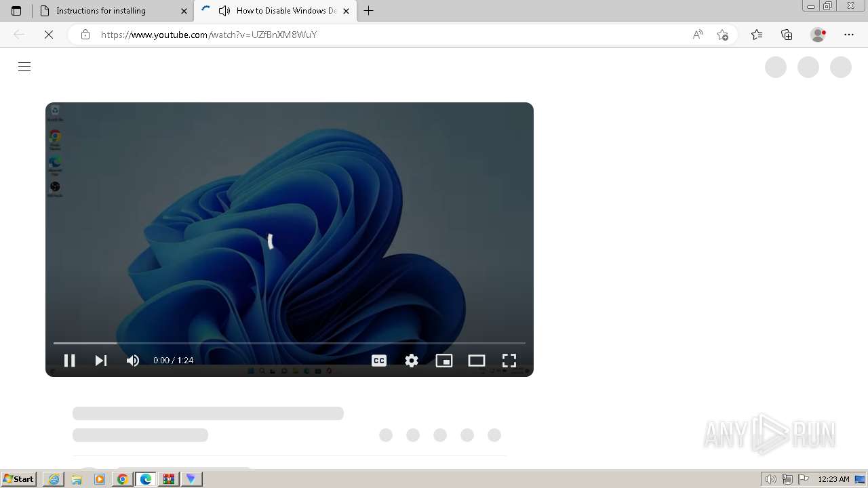
Task: Open media player taskbar icon
Action: tap(100, 479)
